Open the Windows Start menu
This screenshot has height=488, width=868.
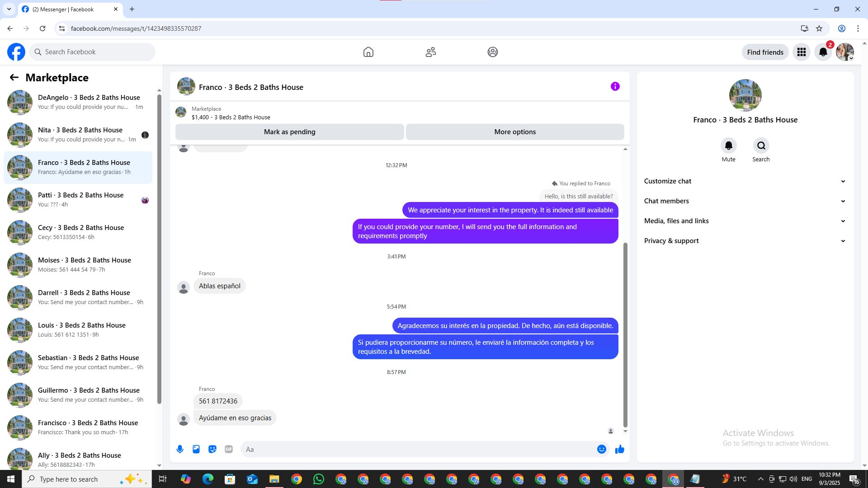tap(11, 479)
